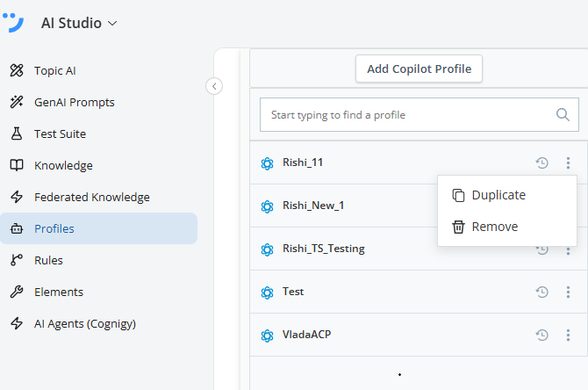
Task: Navigate to Knowledge
Action: 63,165
